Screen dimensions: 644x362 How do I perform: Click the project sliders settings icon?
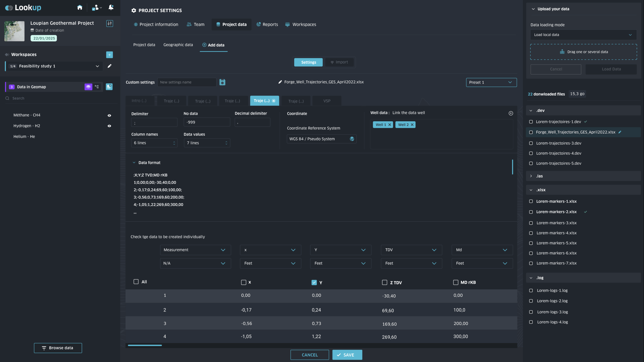(x=110, y=23)
